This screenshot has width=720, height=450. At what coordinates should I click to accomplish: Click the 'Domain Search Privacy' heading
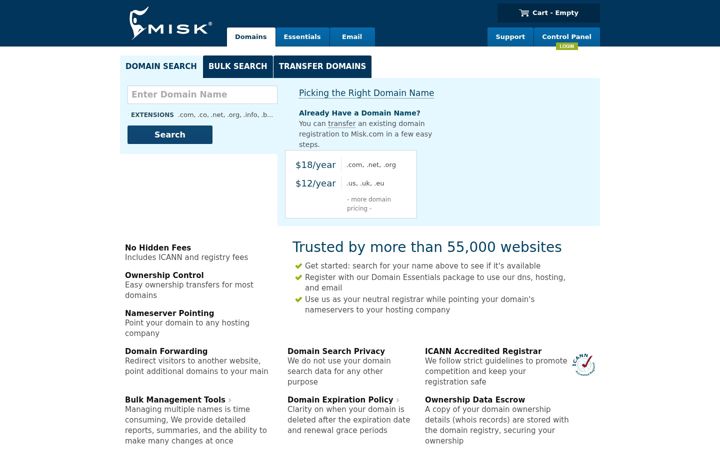[336, 351]
